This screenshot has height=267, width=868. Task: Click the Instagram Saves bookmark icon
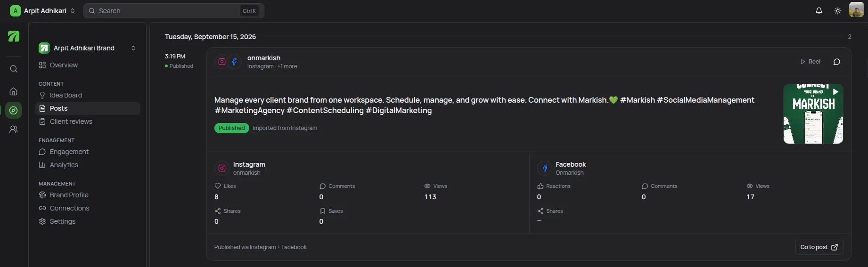323,211
